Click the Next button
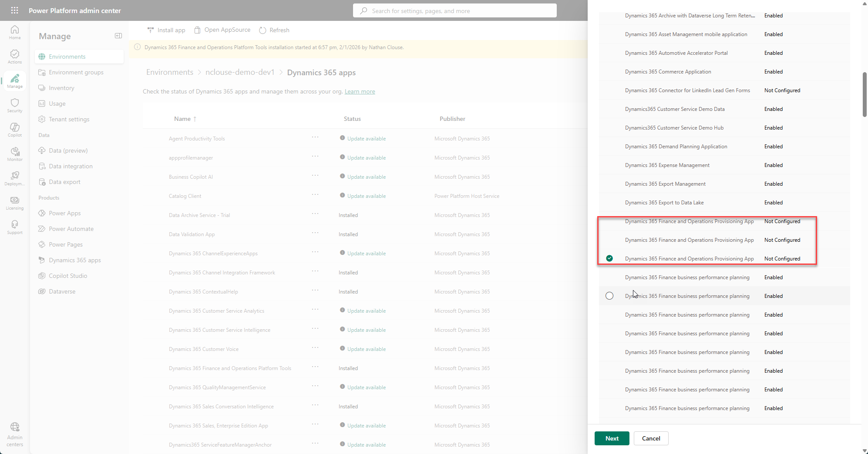This screenshot has height=454, width=868. [x=612, y=438]
